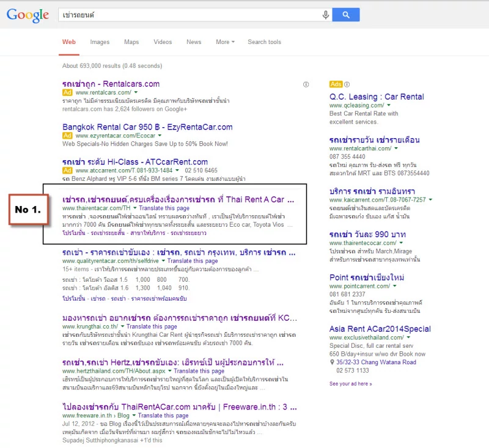Open Asia Rent ACar2014Special ad
The height and width of the screenshot is (448, 489).
[x=380, y=329]
